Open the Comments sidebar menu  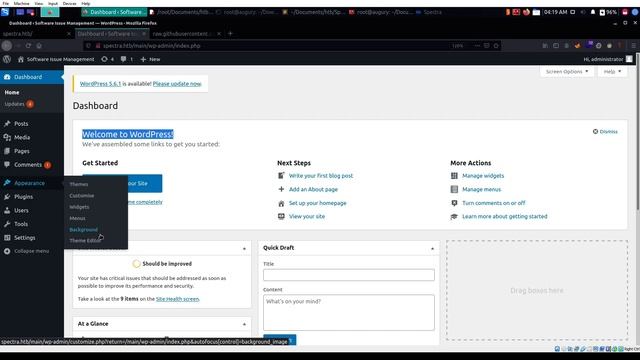[x=28, y=165]
